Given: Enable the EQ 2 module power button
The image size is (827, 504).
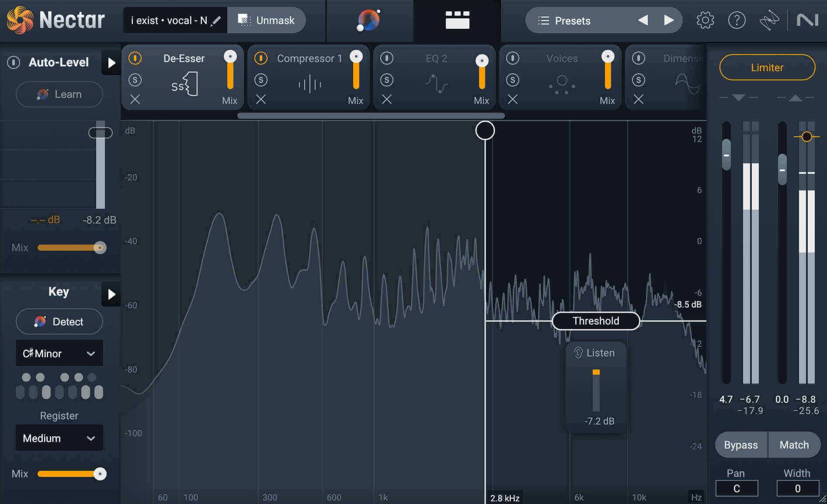Looking at the screenshot, I should (x=387, y=58).
